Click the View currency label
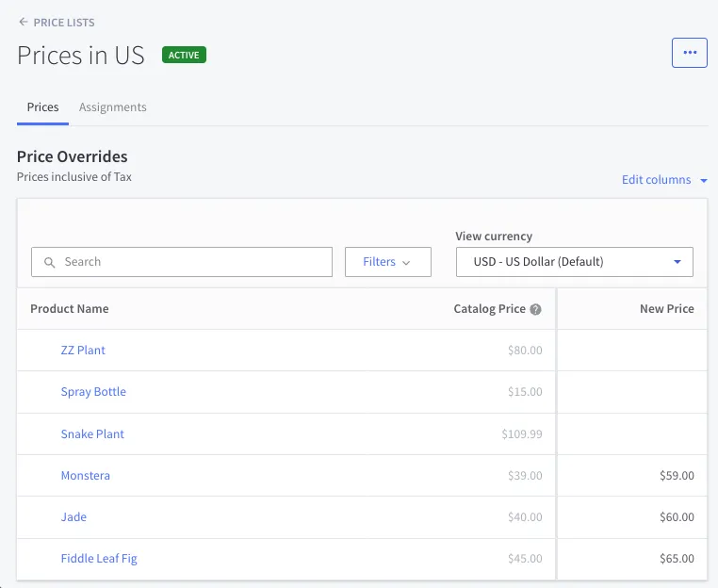 [x=494, y=237]
